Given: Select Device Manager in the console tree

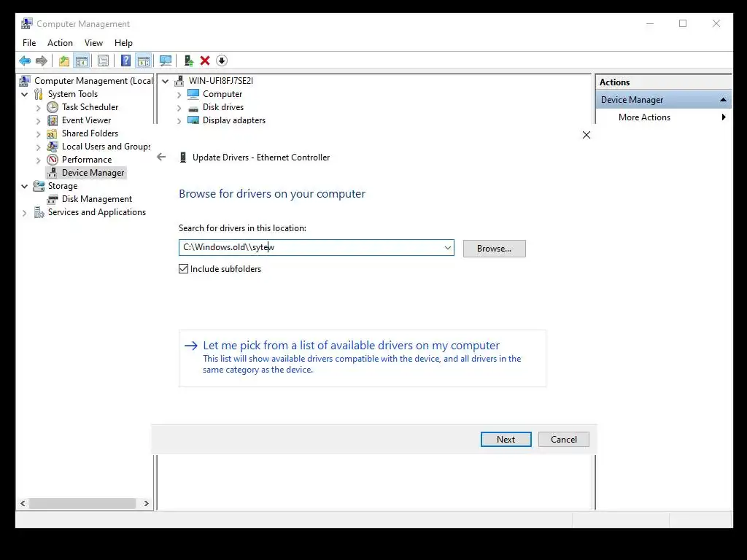Looking at the screenshot, I should pos(93,173).
